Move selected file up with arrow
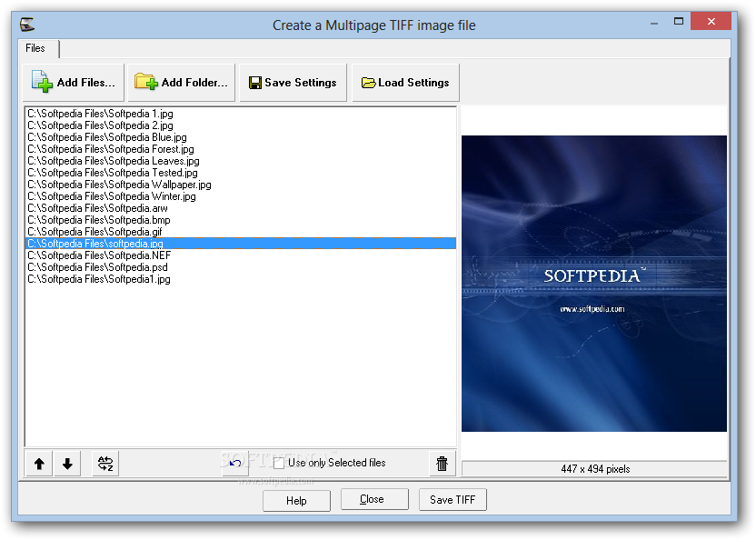The height and width of the screenshot is (540, 756). click(x=39, y=464)
